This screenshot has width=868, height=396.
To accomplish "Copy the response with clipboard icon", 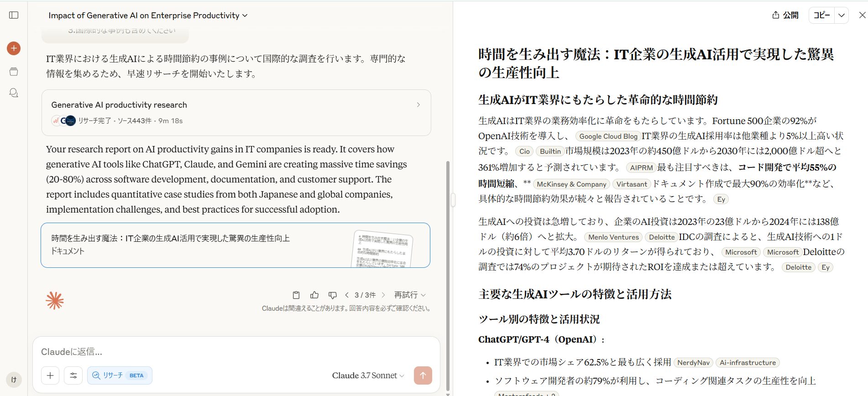I will [296, 295].
